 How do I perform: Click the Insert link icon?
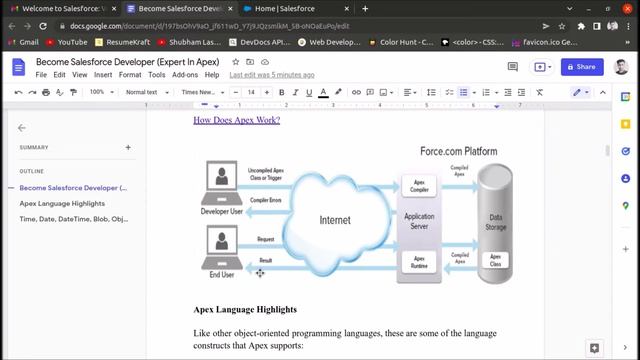[356, 93]
